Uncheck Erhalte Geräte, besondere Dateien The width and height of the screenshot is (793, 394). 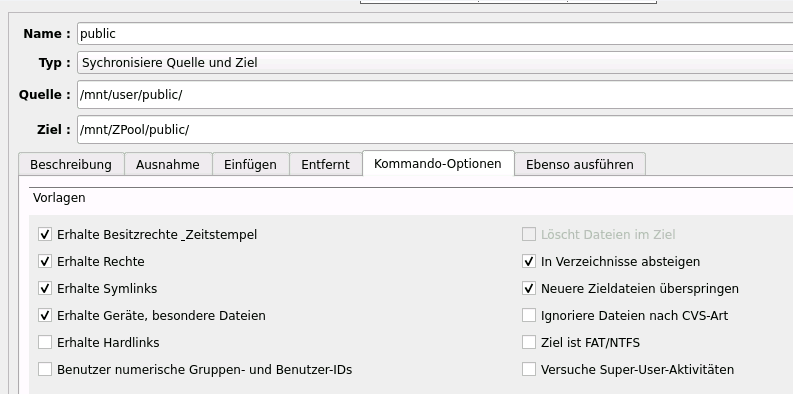(x=45, y=315)
